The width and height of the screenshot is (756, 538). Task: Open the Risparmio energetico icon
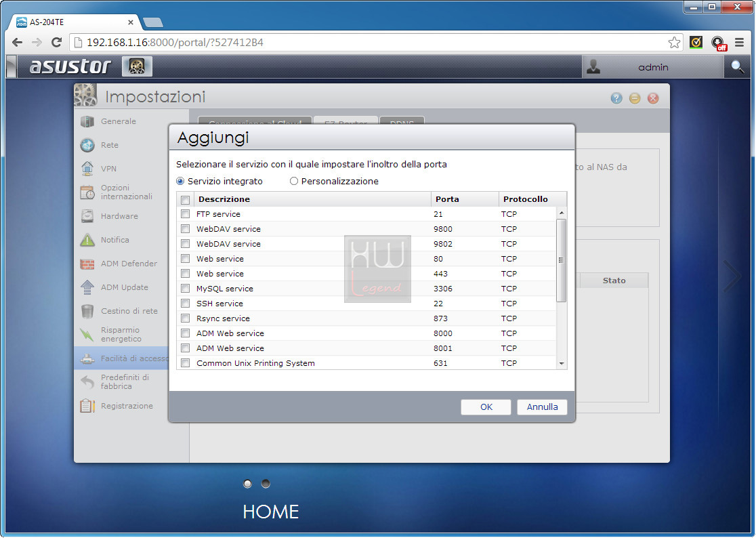[87, 335]
